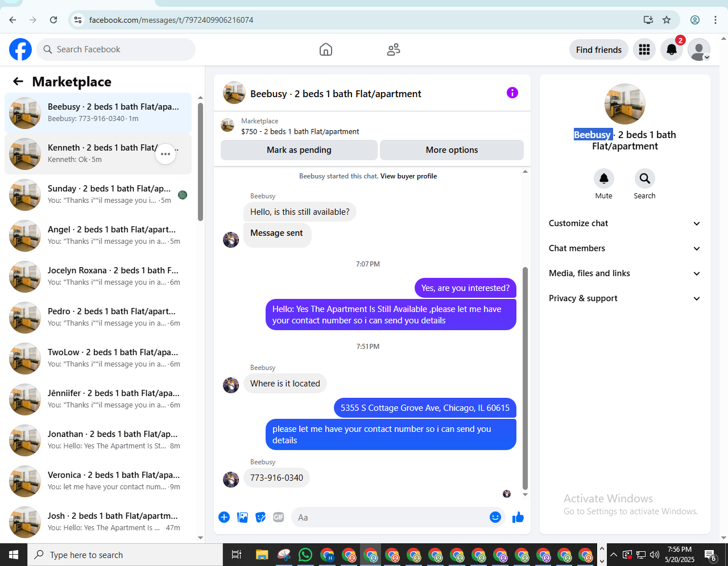Image resolution: width=728 pixels, height=566 pixels.
Task: Bookmark this page star icon
Action: click(667, 20)
